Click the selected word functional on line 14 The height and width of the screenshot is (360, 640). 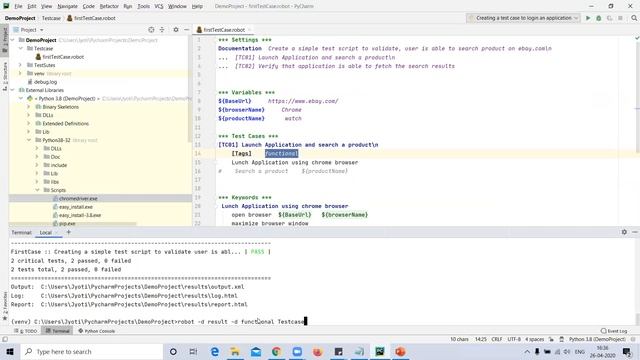[281, 153]
